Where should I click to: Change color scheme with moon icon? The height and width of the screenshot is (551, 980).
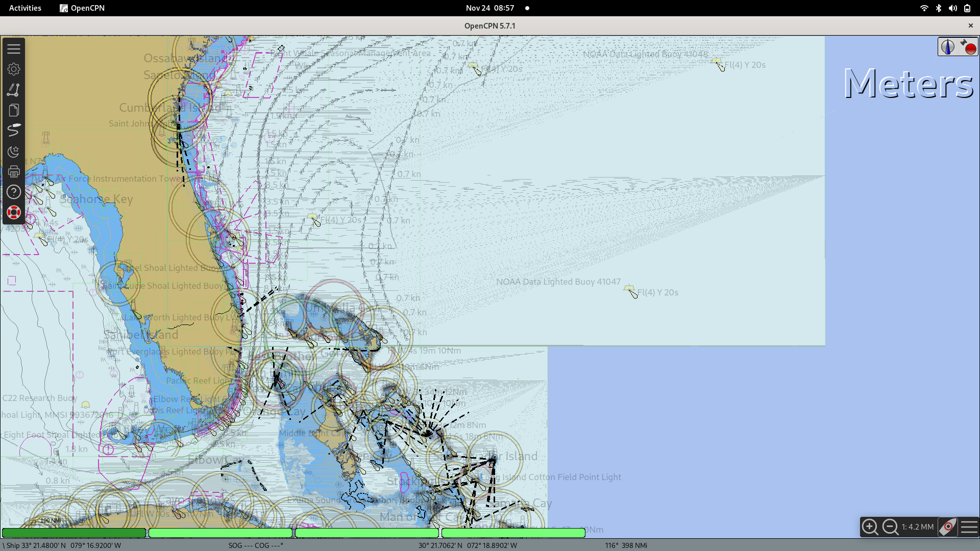click(x=14, y=152)
